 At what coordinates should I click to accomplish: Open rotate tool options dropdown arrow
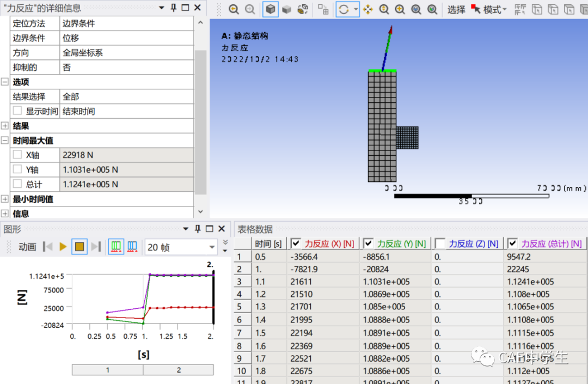(356, 9)
